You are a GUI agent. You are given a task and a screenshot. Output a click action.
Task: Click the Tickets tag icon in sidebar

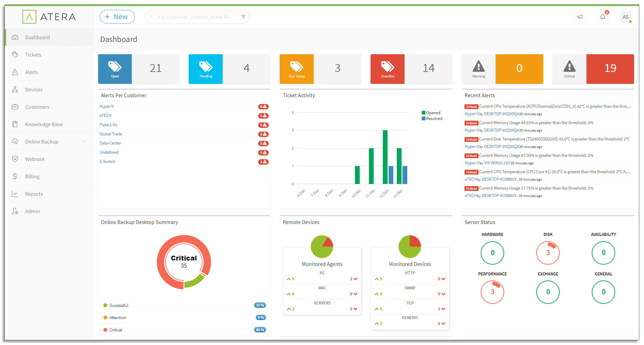pos(15,55)
